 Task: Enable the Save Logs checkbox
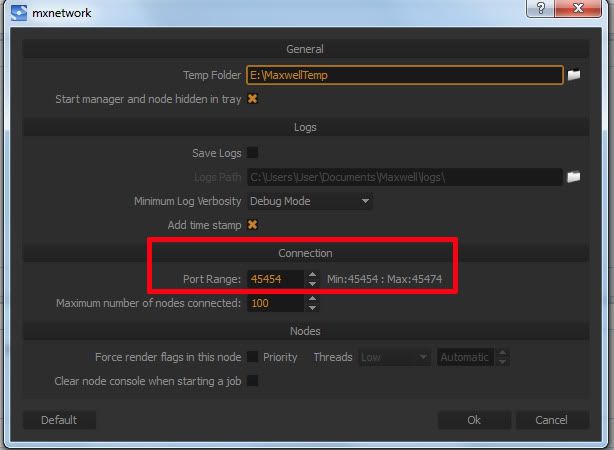(253, 153)
